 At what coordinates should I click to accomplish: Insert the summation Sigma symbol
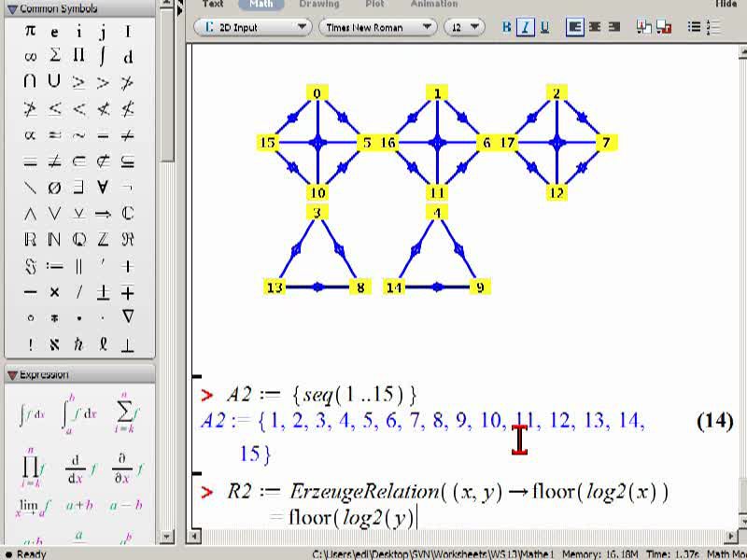click(54, 56)
